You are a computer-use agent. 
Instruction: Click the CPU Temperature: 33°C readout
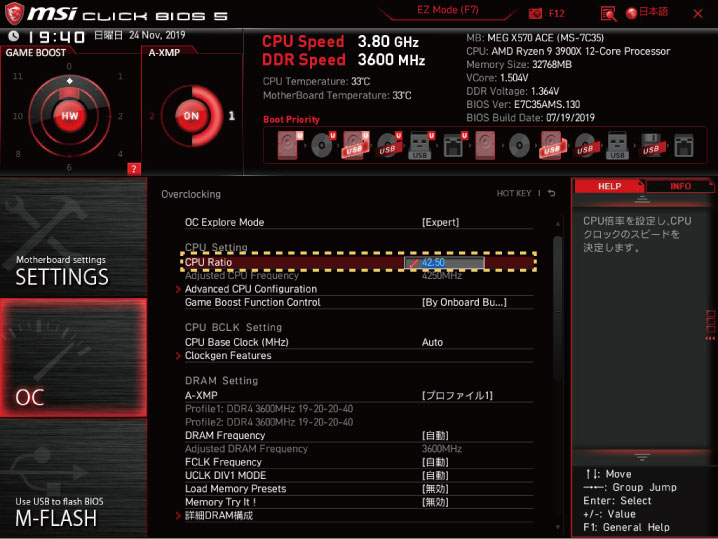click(316, 82)
